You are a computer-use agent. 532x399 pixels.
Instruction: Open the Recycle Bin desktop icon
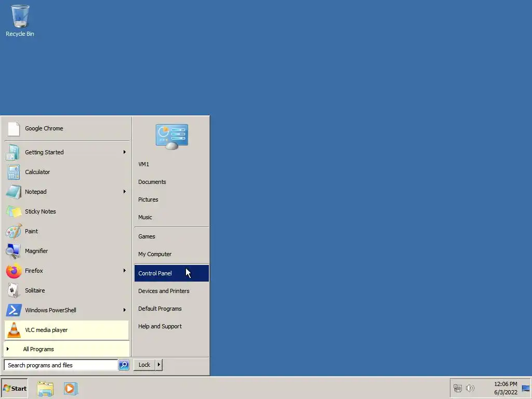(20, 20)
